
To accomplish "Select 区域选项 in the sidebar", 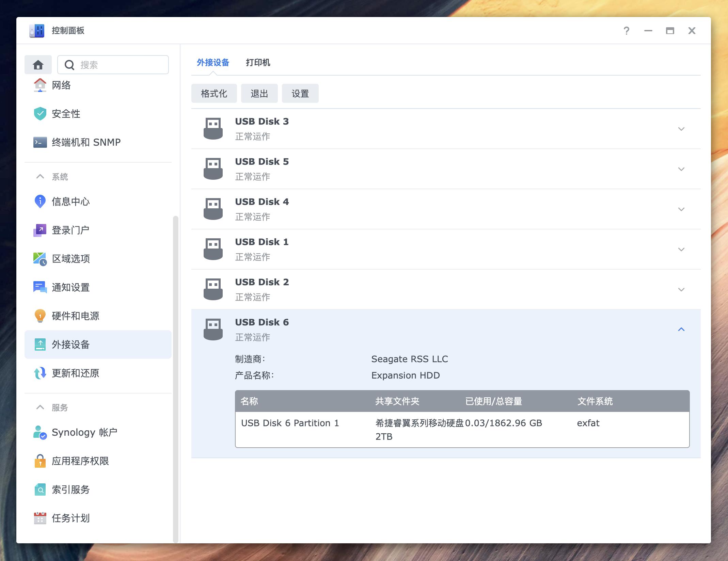I will pyautogui.click(x=70, y=259).
